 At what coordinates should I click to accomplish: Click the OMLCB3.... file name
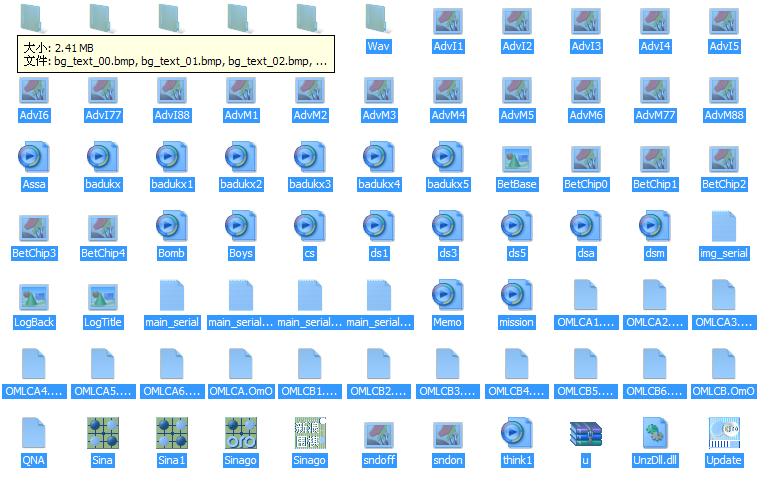click(447, 391)
